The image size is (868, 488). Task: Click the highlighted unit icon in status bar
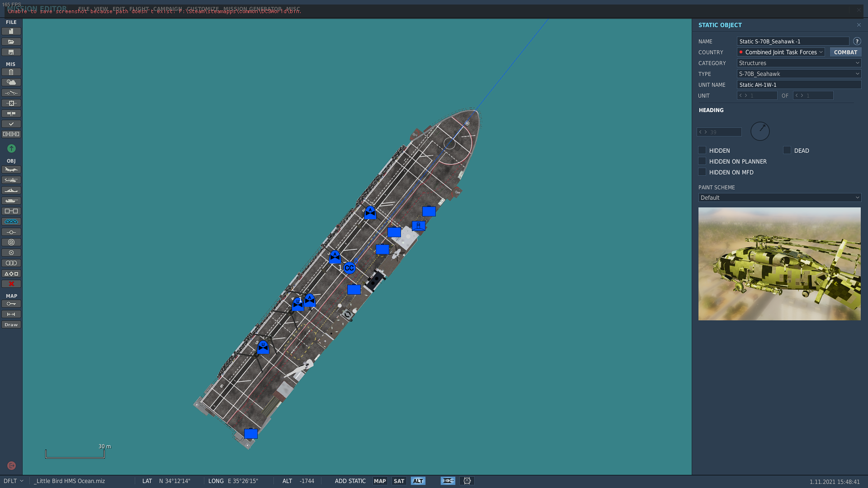[448, 481]
